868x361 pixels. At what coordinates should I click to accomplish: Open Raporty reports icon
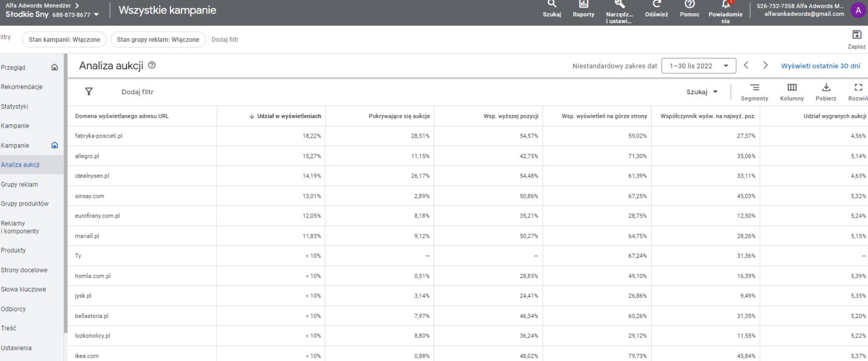tap(584, 5)
